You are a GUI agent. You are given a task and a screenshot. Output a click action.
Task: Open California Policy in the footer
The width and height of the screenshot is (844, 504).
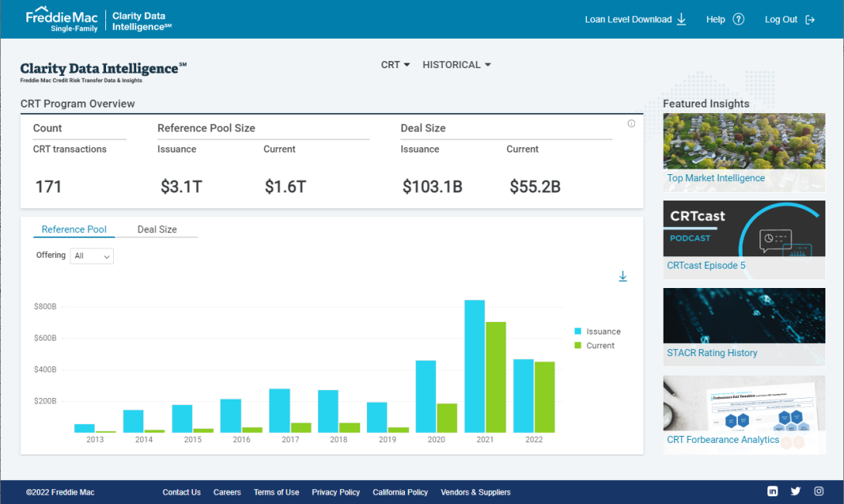(400, 492)
